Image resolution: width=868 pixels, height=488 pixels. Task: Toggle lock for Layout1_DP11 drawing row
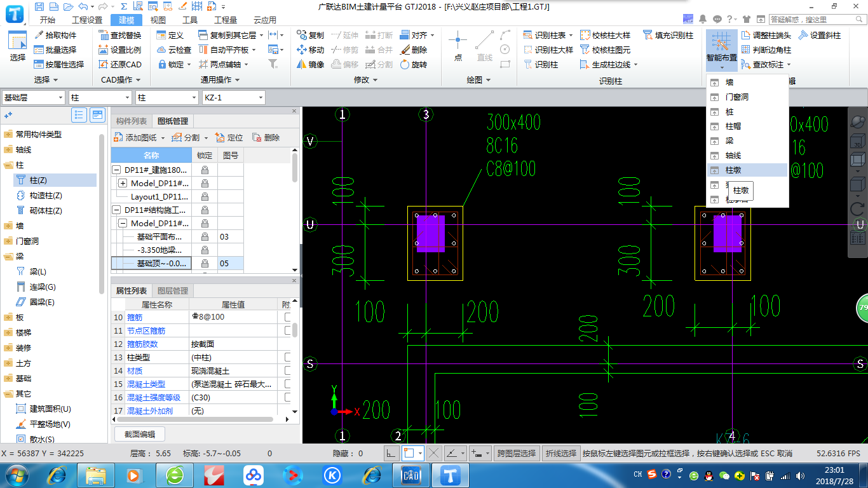[x=205, y=197]
